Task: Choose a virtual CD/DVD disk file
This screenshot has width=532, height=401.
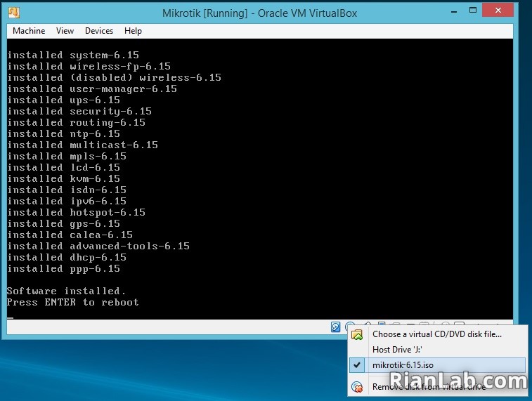Action: coord(437,334)
